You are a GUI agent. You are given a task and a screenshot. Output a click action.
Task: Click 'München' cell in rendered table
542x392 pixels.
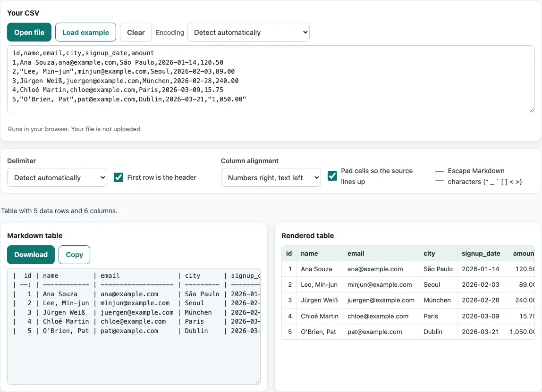(x=438, y=300)
